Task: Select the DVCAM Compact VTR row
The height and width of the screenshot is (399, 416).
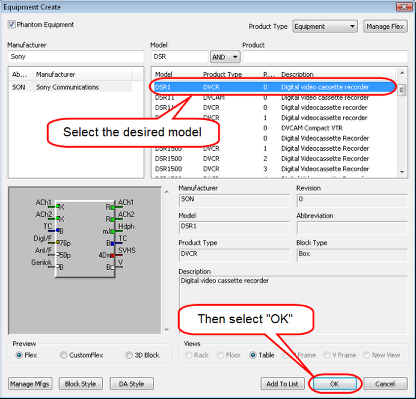Action: pos(275,128)
